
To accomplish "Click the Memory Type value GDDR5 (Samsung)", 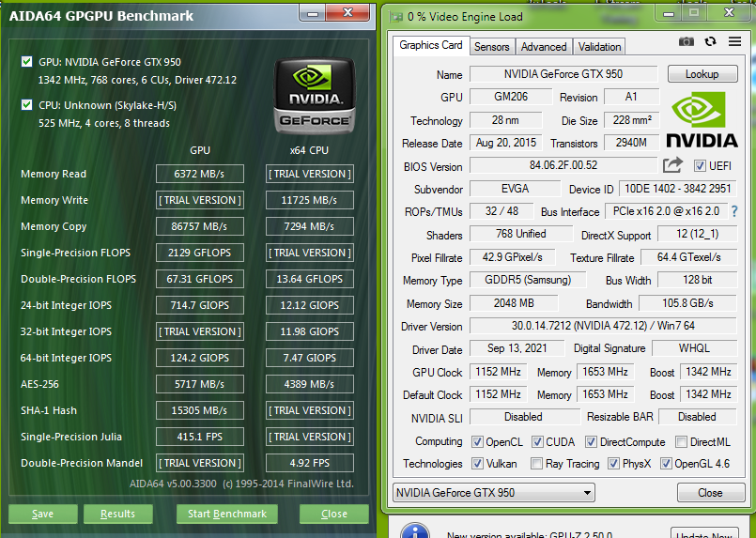I will 528,280.
